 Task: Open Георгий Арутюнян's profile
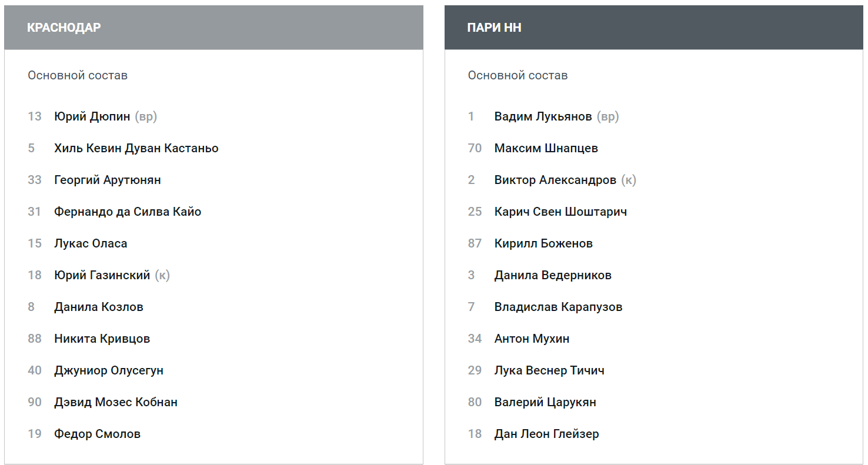pyautogui.click(x=107, y=180)
